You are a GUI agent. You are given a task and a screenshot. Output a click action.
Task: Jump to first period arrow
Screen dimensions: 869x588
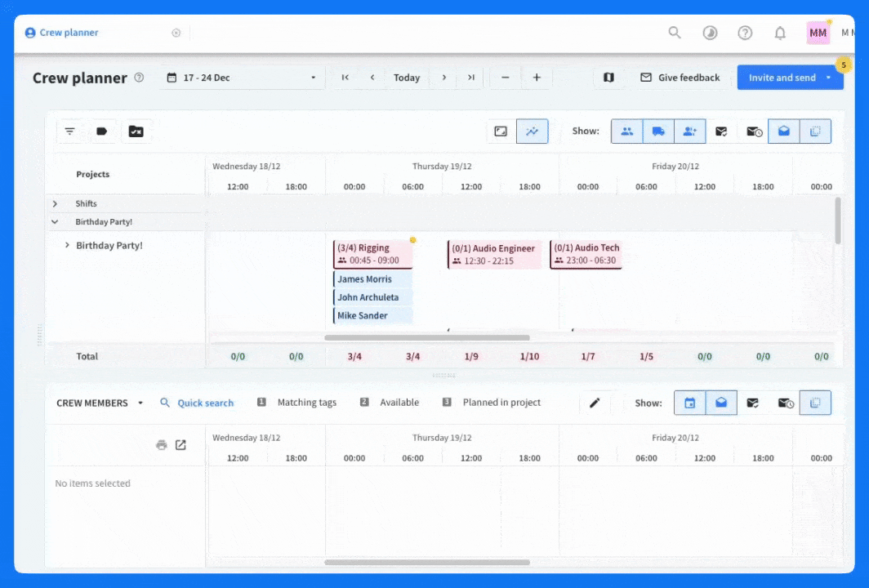[x=345, y=78]
